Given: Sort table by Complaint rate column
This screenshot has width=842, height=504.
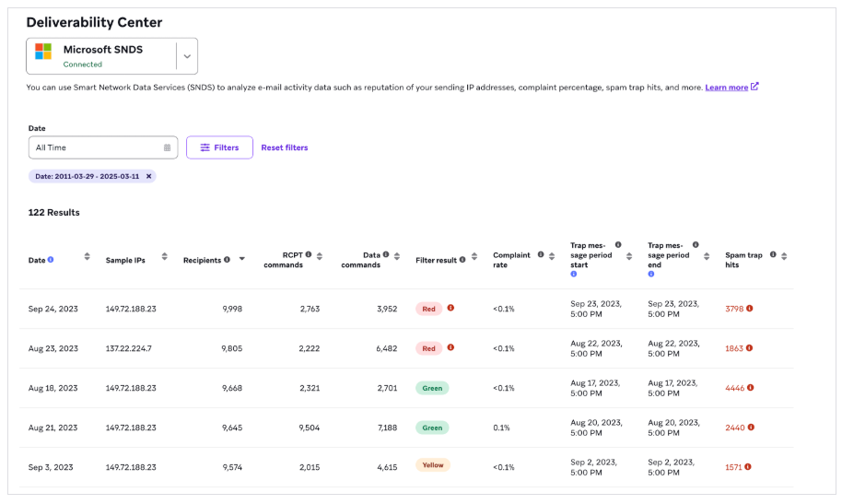Looking at the screenshot, I should pyautogui.click(x=552, y=257).
